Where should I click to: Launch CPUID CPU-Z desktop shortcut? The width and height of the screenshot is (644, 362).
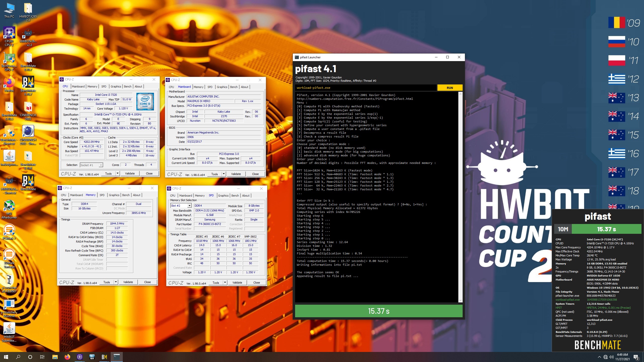9,37
